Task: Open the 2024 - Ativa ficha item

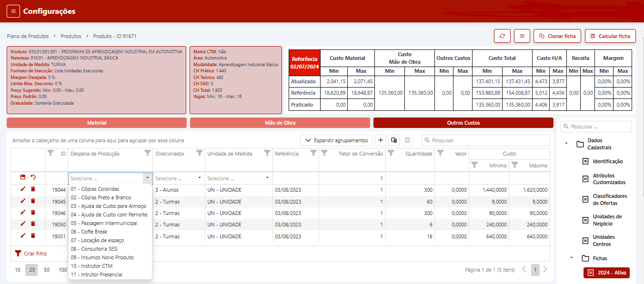Action: pyautogui.click(x=606, y=273)
